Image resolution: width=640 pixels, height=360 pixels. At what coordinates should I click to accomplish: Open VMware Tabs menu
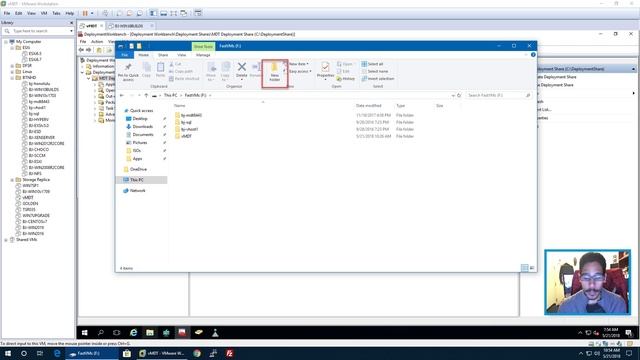(x=56, y=13)
